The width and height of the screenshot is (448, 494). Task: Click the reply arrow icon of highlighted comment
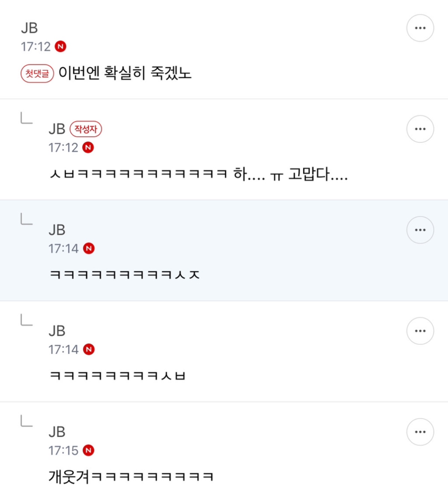point(27,219)
